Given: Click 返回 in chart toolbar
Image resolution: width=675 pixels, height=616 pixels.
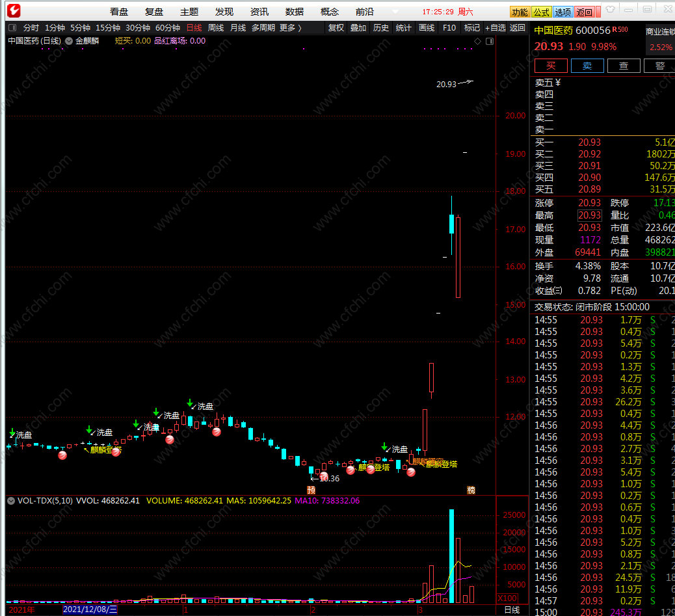Looking at the screenshot, I should 518,28.
